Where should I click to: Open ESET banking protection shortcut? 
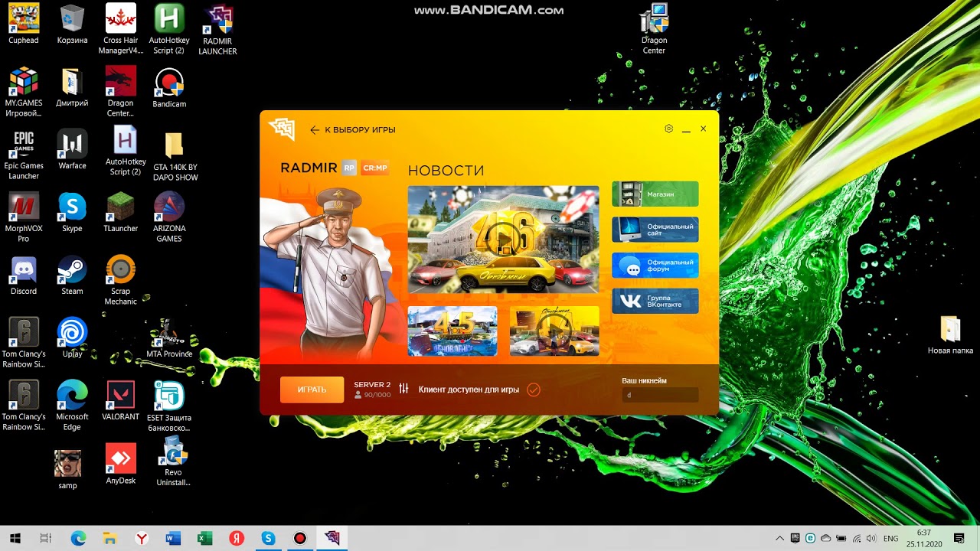coord(169,406)
